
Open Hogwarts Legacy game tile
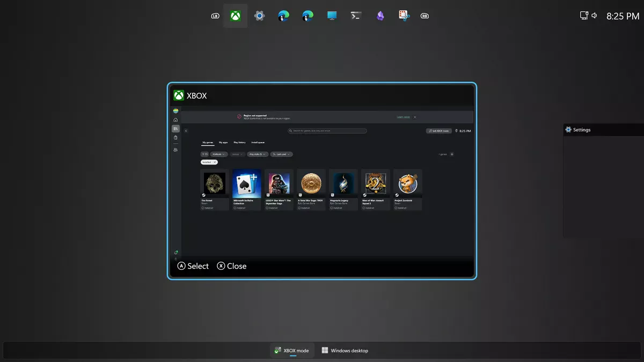(x=343, y=190)
